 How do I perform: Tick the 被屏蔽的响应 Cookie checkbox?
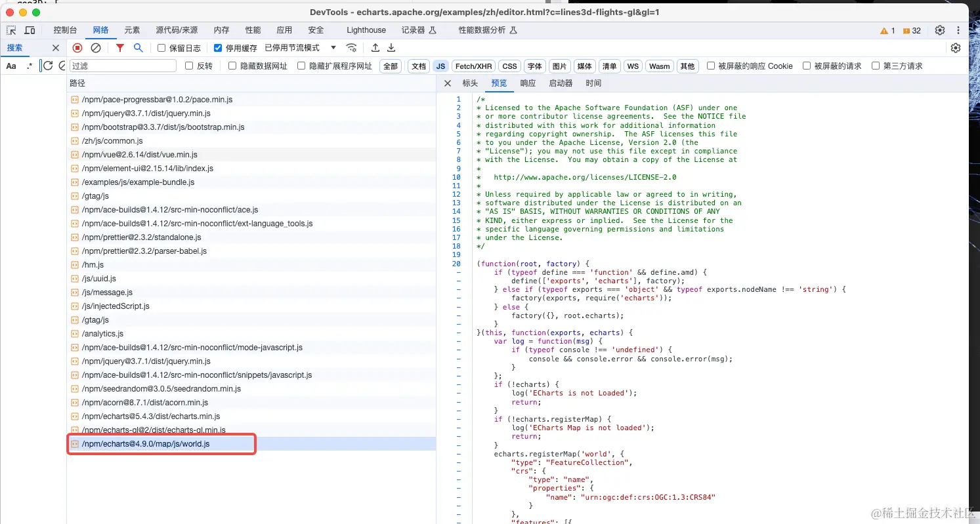pos(711,66)
